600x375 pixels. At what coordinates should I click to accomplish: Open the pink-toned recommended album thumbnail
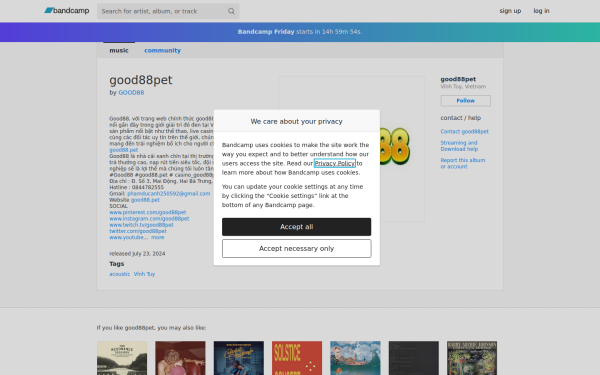click(180, 358)
